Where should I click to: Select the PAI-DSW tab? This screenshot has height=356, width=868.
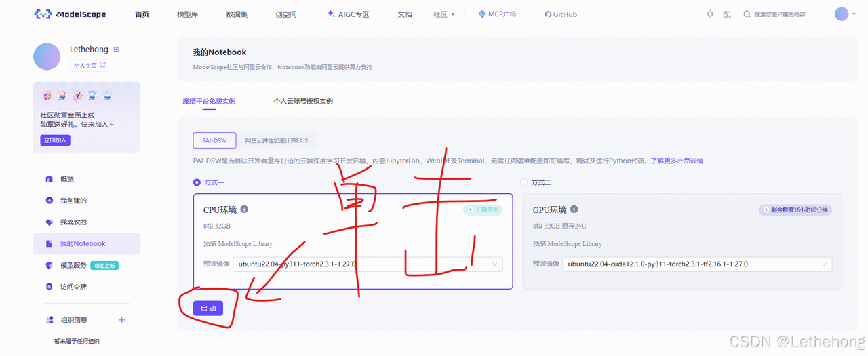coord(214,140)
